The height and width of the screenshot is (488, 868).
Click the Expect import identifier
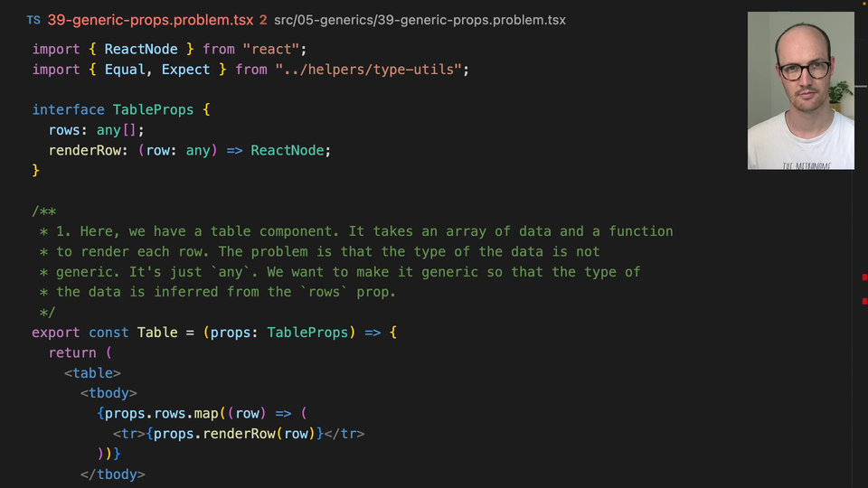click(186, 70)
